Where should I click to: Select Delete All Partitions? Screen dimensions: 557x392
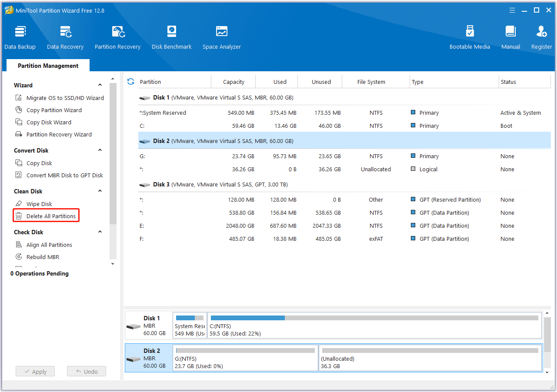[x=46, y=216]
